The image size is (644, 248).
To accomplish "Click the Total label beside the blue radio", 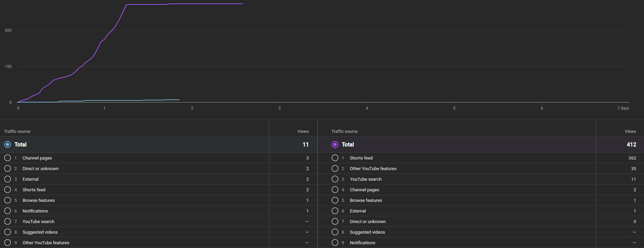I will [20, 145].
